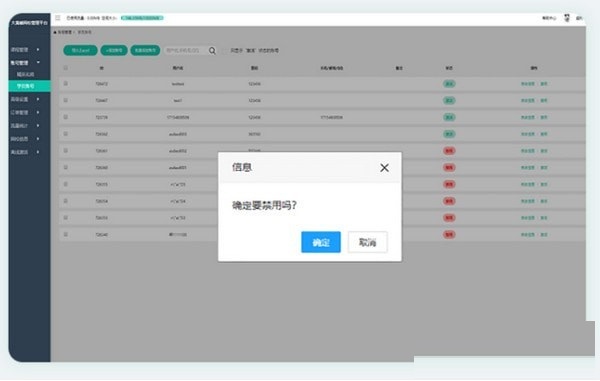The width and height of the screenshot is (600, 381).
Task: Click the top-right text link after the avatar
Action: [x=579, y=18]
